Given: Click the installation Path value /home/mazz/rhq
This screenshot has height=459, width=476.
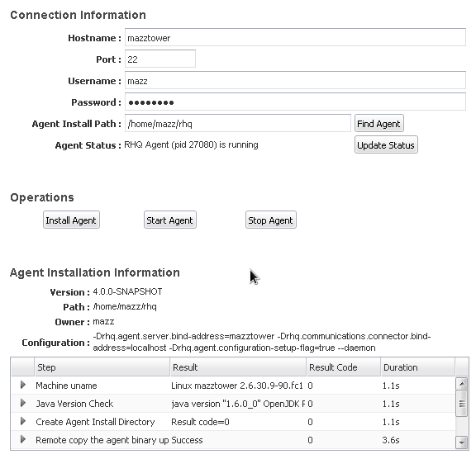Looking at the screenshot, I should (x=125, y=306).
